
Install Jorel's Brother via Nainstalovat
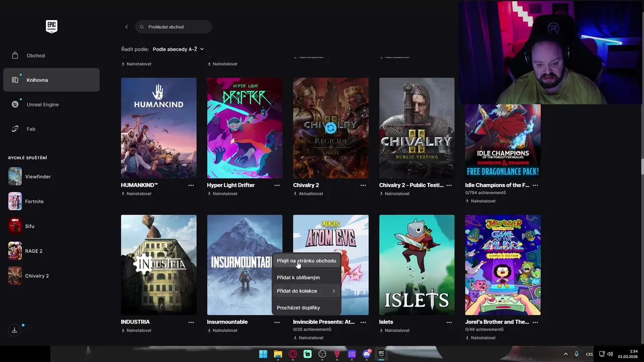[x=480, y=338]
